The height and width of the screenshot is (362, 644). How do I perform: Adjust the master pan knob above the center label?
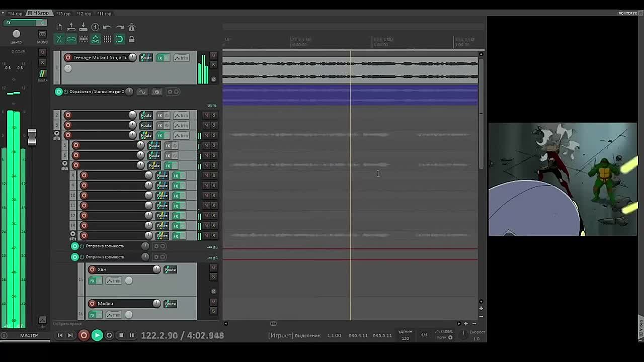(16, 34)
